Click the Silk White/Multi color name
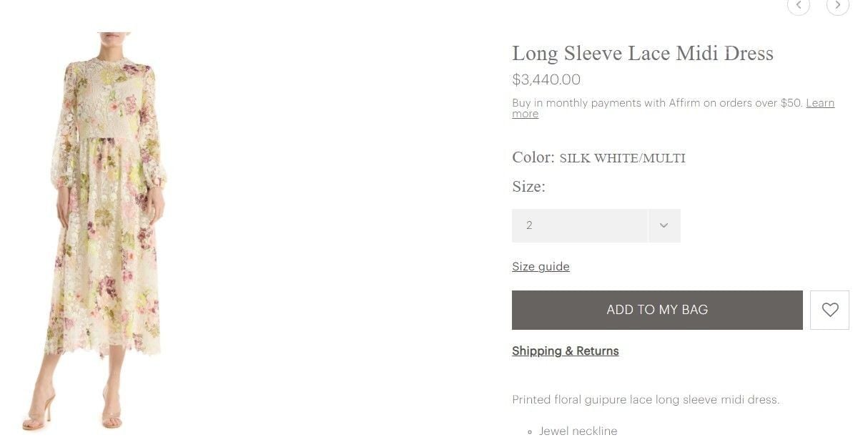The height and width of the screenshot is (440, 868). tap(622, 158)
